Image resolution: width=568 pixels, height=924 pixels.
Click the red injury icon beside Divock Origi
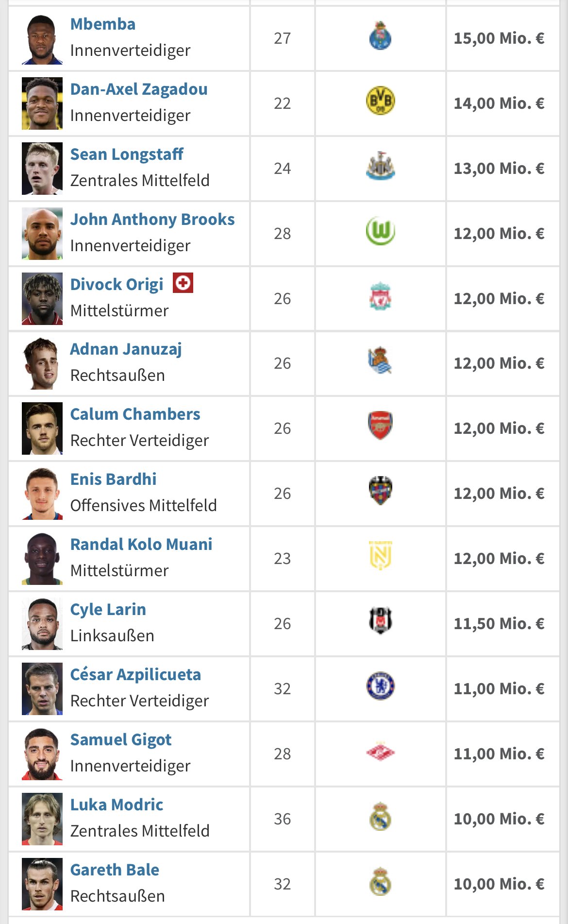[x=183, y=283]
